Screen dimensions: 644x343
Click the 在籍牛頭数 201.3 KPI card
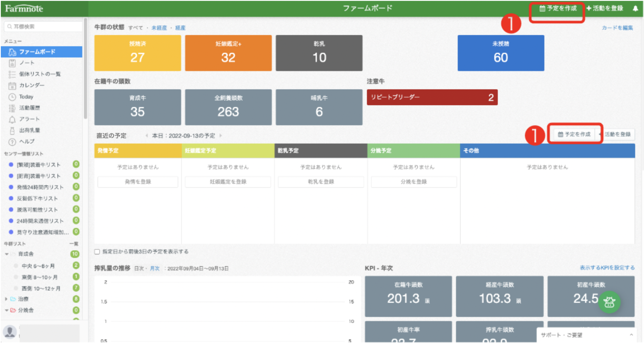tap(408, 297)
